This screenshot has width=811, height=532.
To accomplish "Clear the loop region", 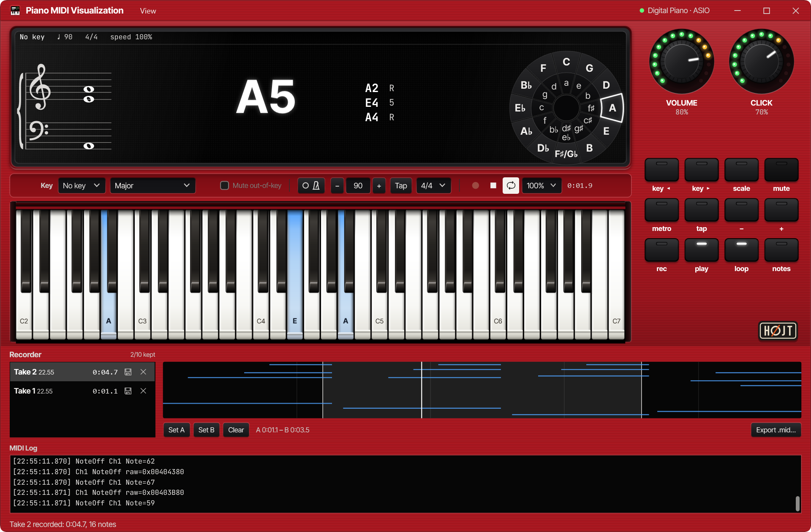I will point(236,430).
